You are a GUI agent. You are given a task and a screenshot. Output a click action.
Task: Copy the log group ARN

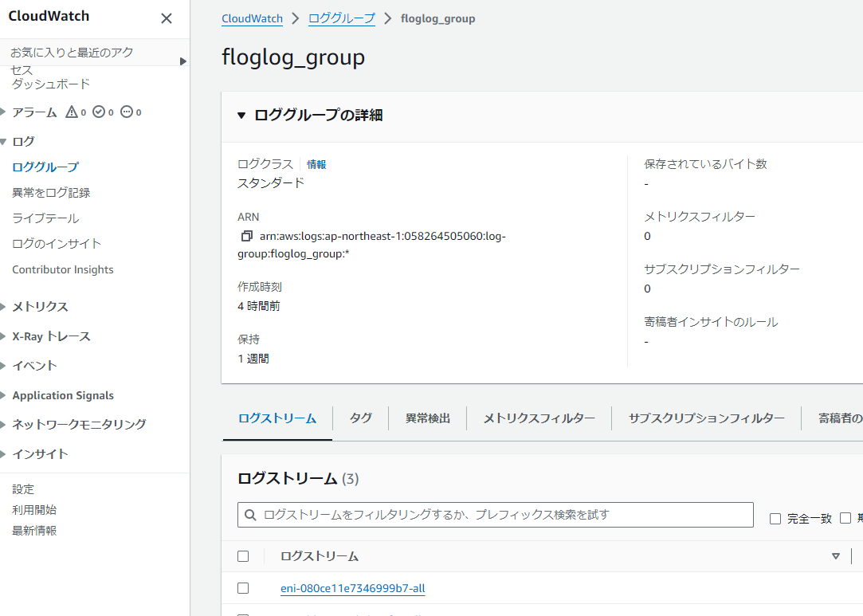pos(246,236)
